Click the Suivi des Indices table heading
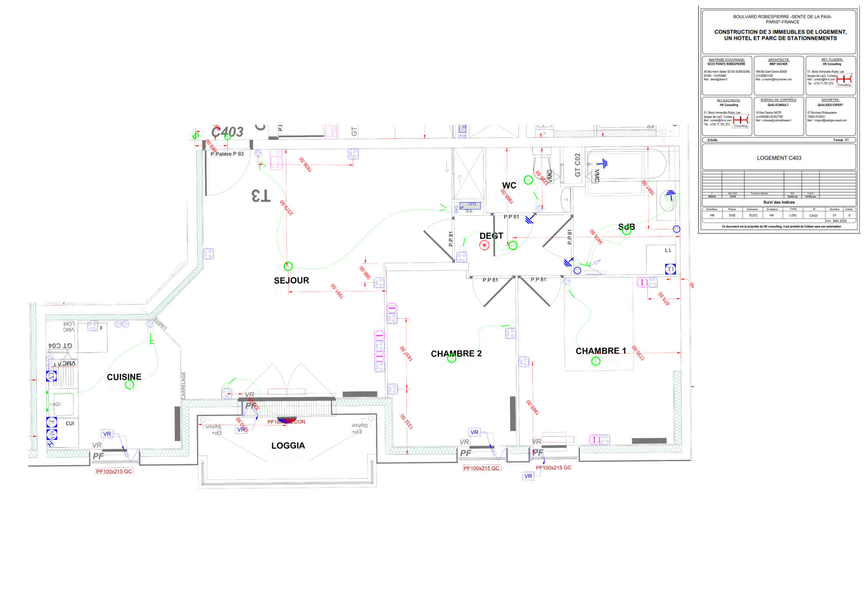The width and height of the screenshot is (868, 614). [x=779, y=202]
